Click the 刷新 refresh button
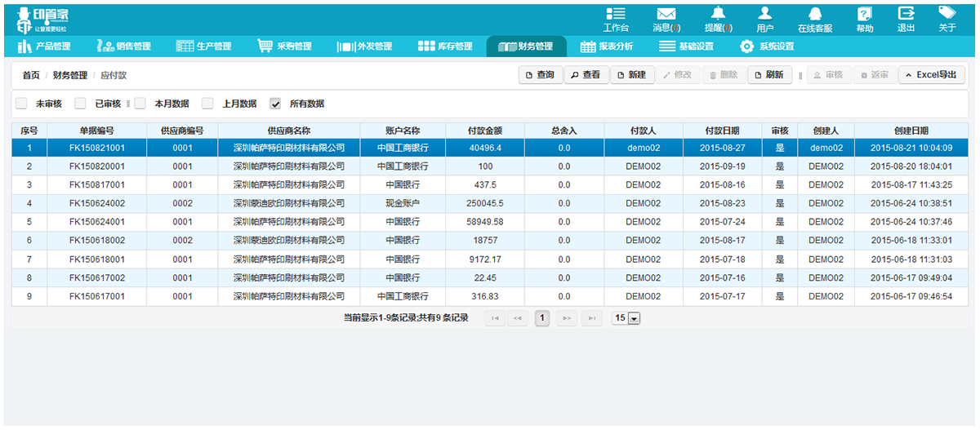Viewport: 980px width, 430px height. (769, 75)
